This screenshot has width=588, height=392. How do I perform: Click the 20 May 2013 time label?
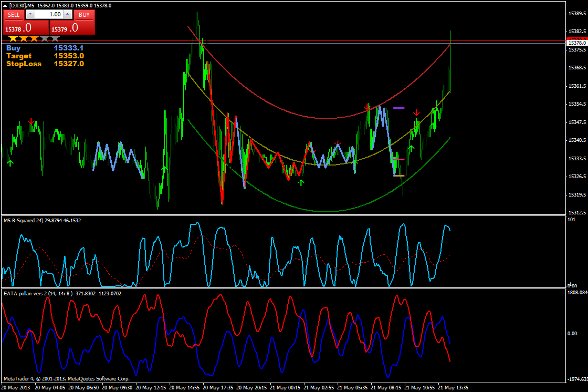click(x=15, y=387)
